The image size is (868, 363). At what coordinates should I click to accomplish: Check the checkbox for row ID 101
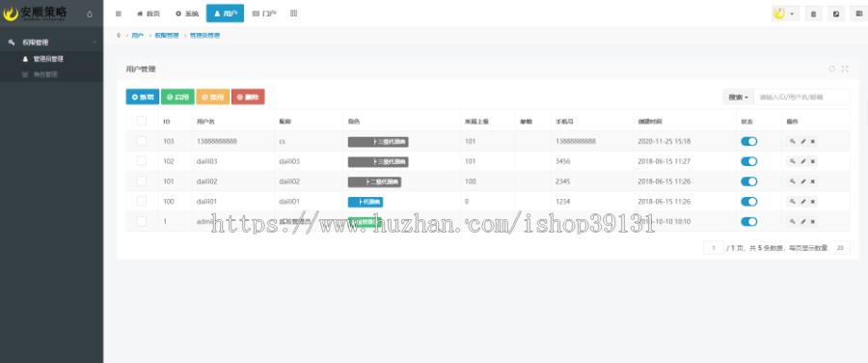pos(142,181)
